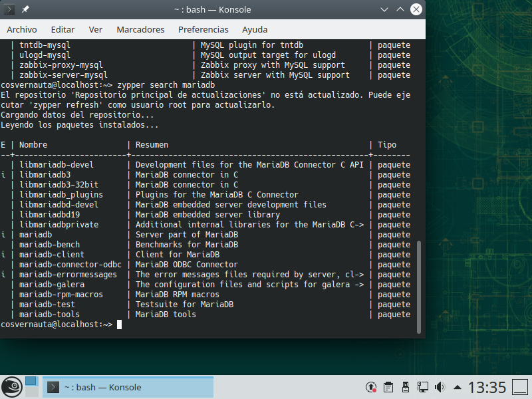The height and width of the screenshot is (399, 532).
Task: Click the 'mariadb-galera' package name
Action: (x=52, y=285)
